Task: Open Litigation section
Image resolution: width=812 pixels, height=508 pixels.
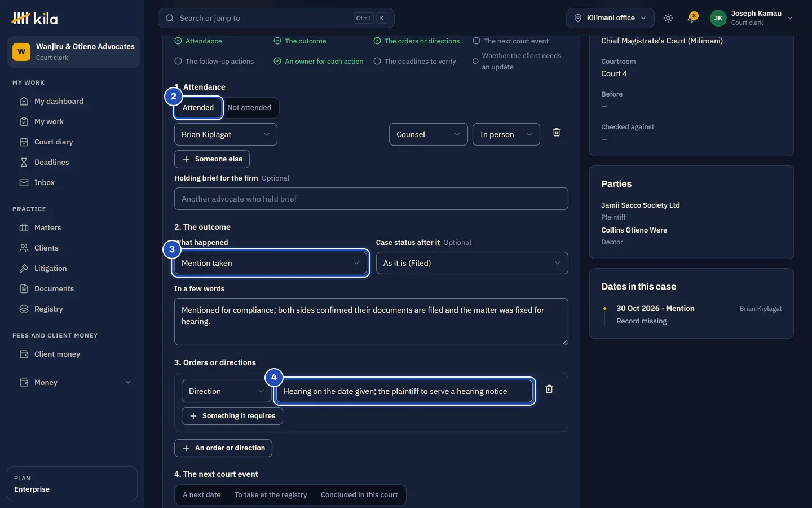Action: click(72, 268)
